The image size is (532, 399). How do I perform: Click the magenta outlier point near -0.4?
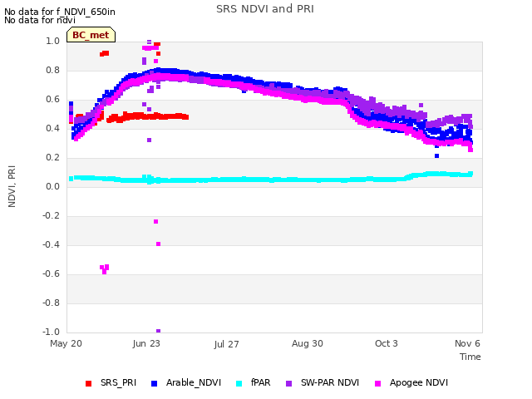coord(159,244)
